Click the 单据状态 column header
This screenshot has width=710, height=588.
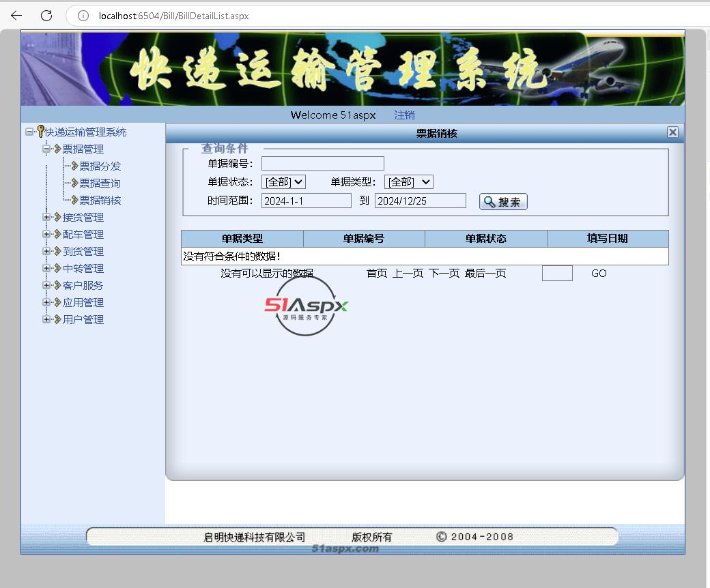pyautogui.click(x=486, y=238)
